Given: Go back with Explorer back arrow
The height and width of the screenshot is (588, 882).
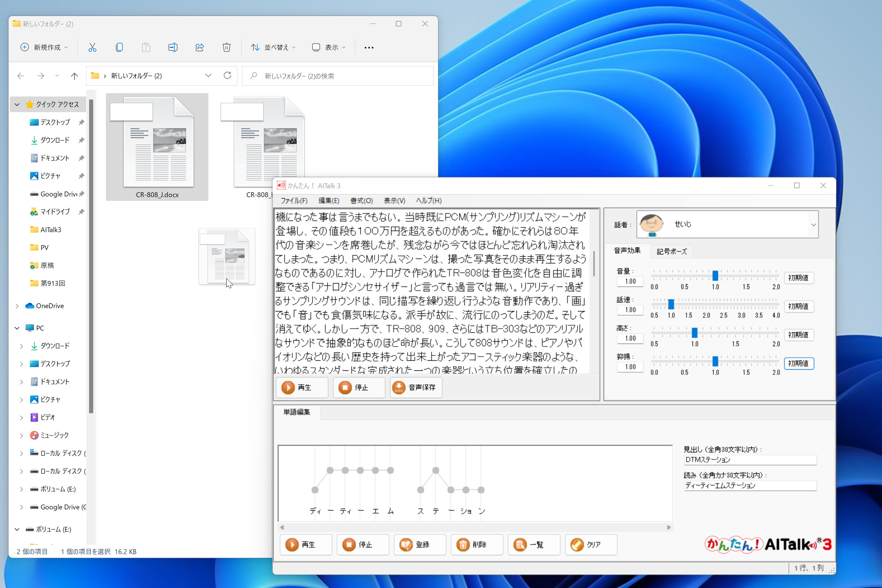Looking at the screenshot, I should (x=21, y=76).
